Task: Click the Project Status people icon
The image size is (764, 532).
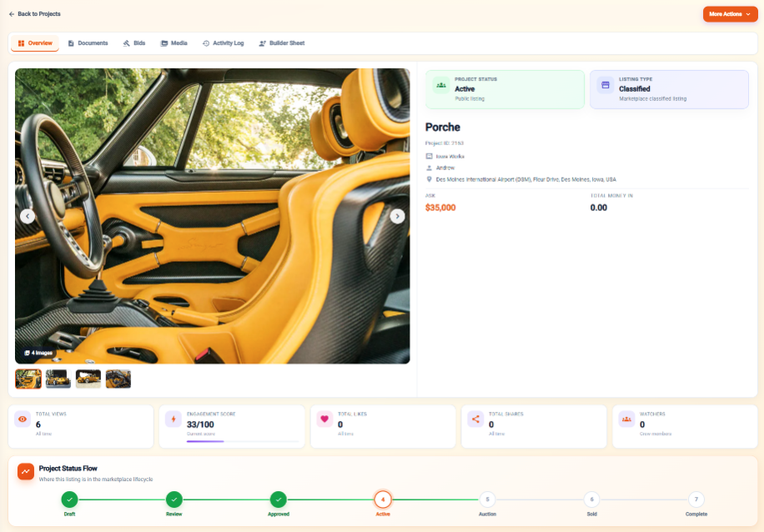Action: pos(441,85)
